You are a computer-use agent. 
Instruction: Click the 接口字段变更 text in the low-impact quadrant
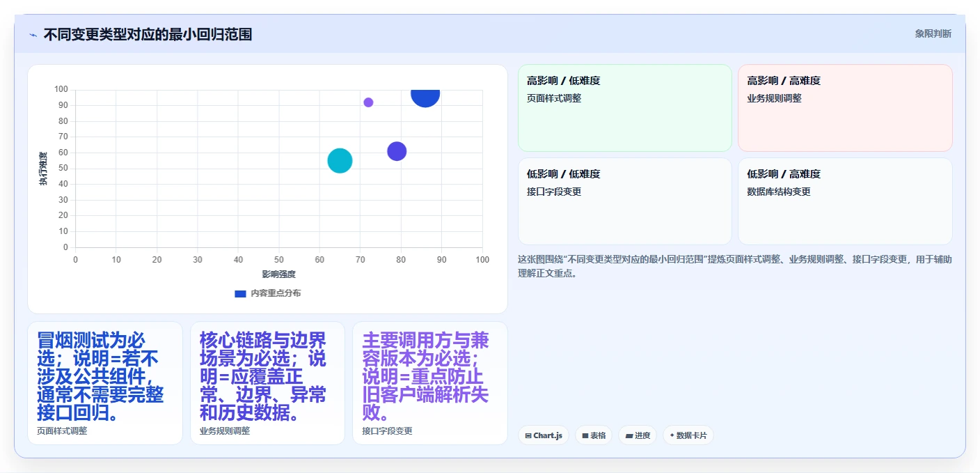click(554, 192)
